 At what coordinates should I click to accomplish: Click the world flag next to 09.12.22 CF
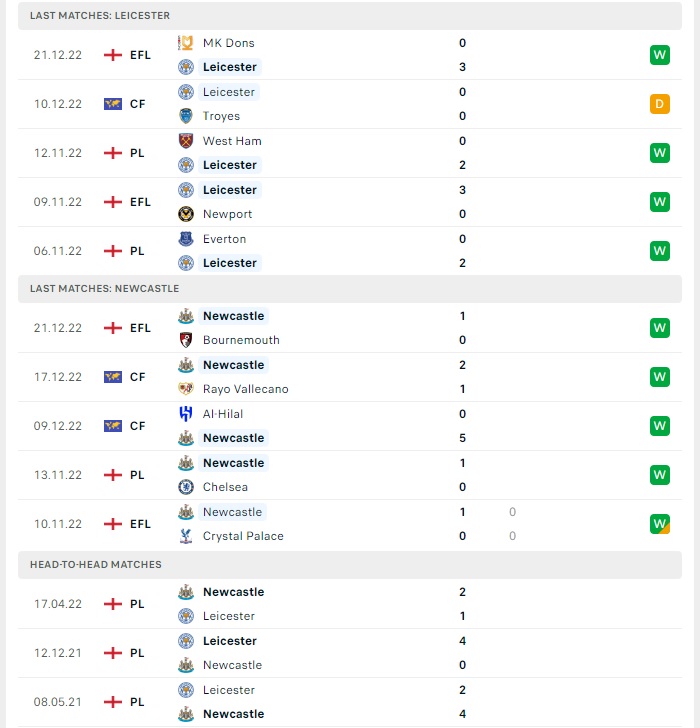(x=113, y=426)
